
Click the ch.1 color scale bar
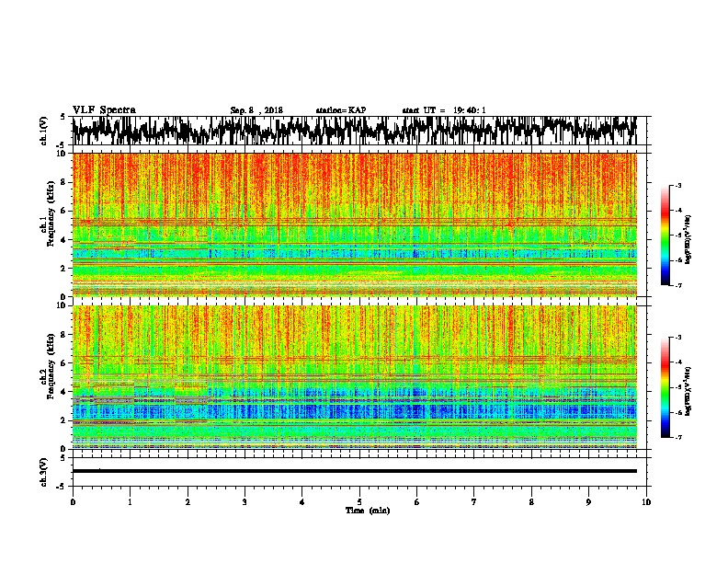pyautogui.click(x=665, y=236)
